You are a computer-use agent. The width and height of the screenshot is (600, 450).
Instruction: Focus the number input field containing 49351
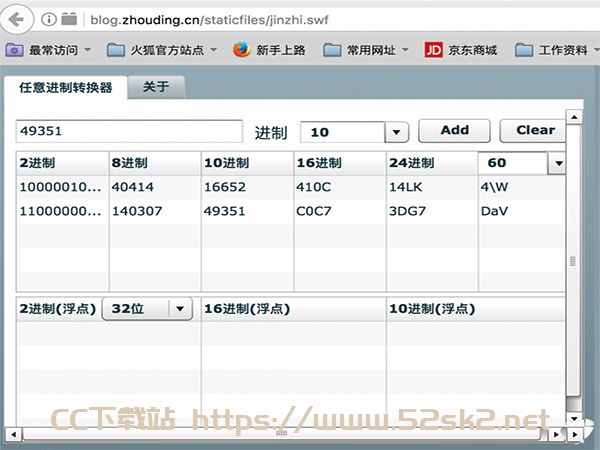(129, 131)
